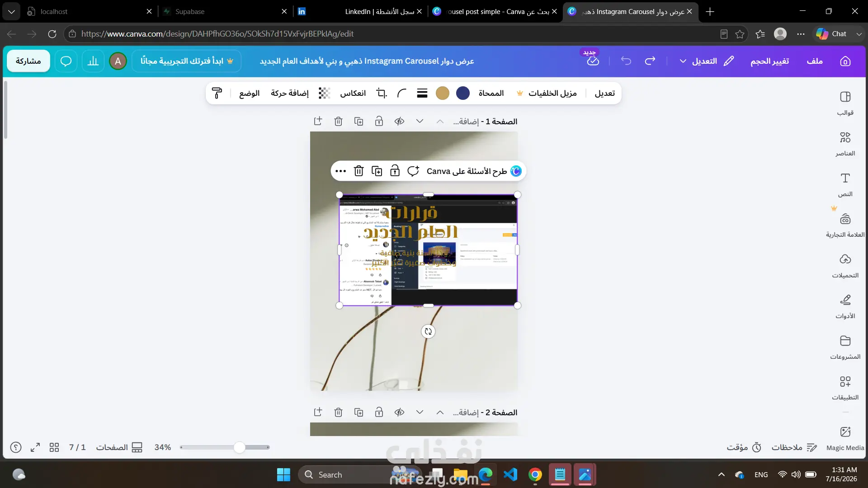Viewport: 868px width, 488px height.
Task: Open the النص text panel
Action: tap(845, 185)
